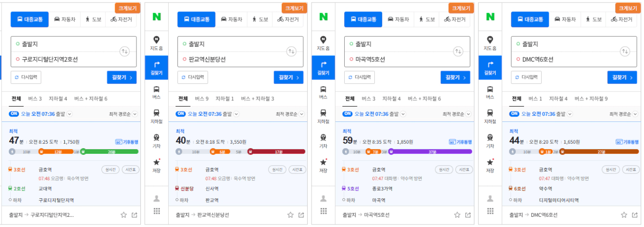The height and width of the screenshot is (227, 644).
Task: Favorite the 출발지 → DMC역6호선 route with the star
Action: (x=624, y=215)
